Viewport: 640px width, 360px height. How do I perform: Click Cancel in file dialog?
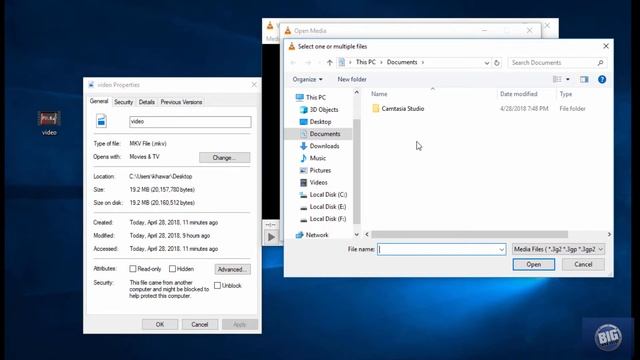point(583,264)
